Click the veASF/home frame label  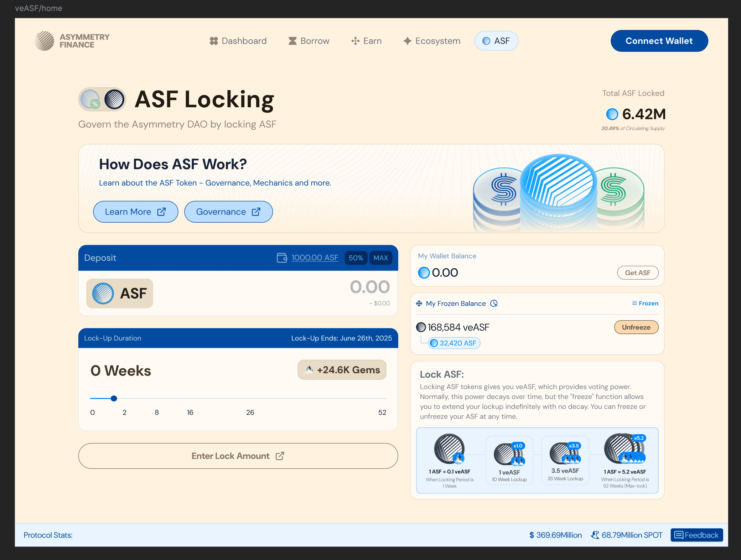(38, 8)
